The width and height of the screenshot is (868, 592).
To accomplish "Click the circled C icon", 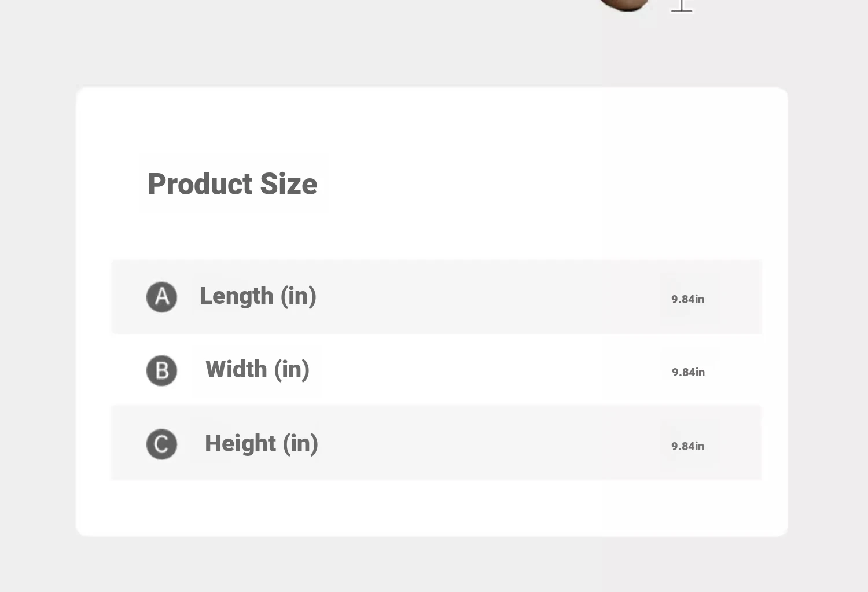I will pos(161,444).
